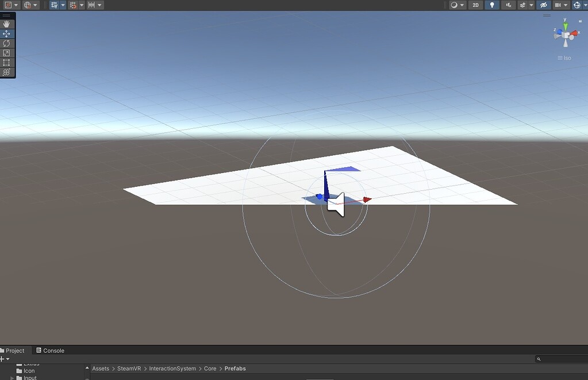This screenshot has width=588, height=380.
Task: Toggle scene lighting on or off
Action: point(491,5)
